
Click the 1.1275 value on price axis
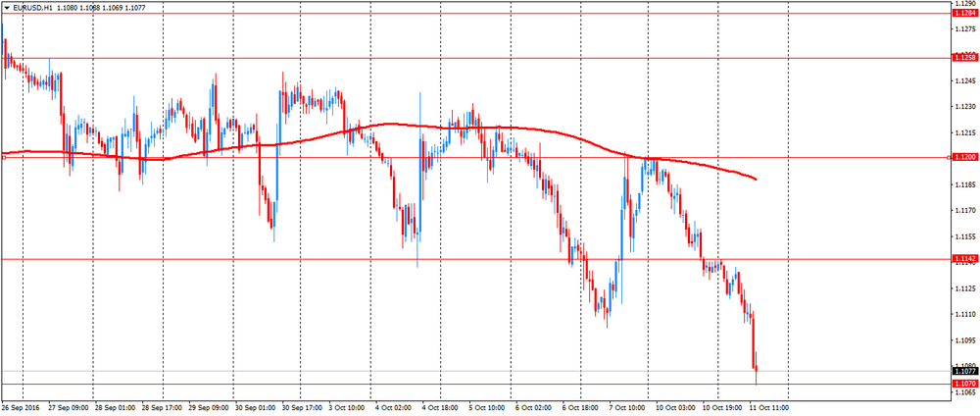963,29
